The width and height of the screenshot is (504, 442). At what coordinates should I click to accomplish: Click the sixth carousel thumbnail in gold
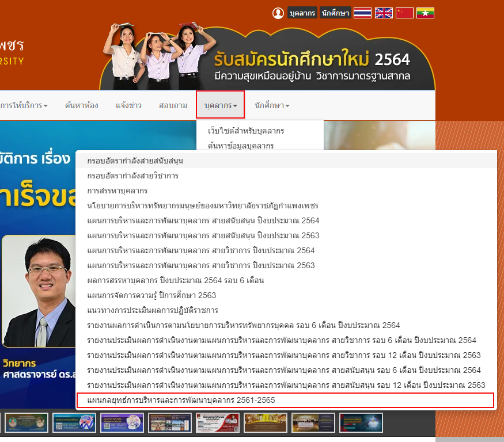[x=266, y=422]
